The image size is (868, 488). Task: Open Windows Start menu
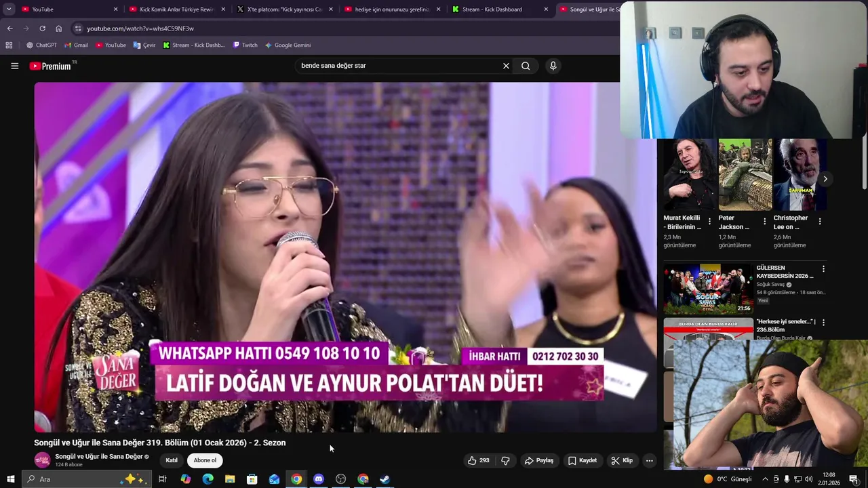click(x=10, y=479)
